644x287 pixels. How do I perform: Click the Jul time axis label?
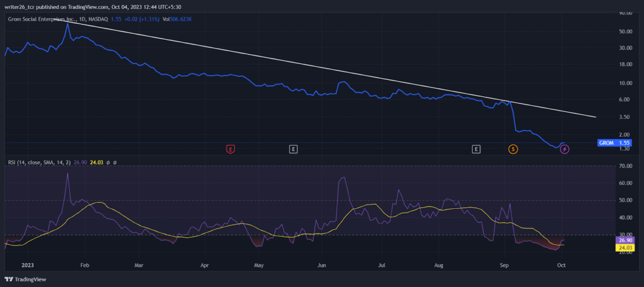382,265
